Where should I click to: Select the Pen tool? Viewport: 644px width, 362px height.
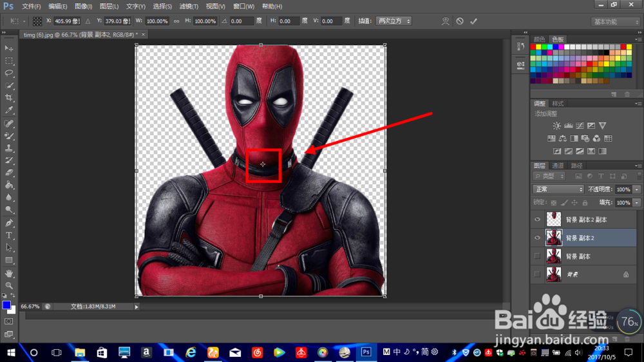8,223
